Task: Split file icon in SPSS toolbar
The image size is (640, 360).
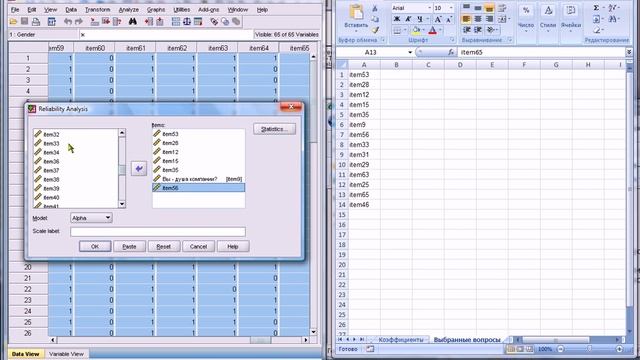Action: pos(176,21)
